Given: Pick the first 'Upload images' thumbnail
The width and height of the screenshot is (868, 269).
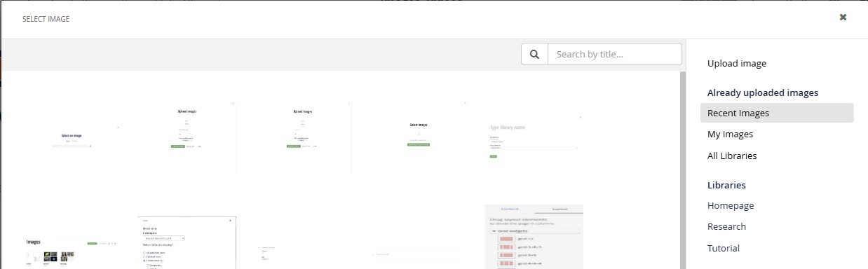Looking at the screenshot, I should (x=187, y=137).
